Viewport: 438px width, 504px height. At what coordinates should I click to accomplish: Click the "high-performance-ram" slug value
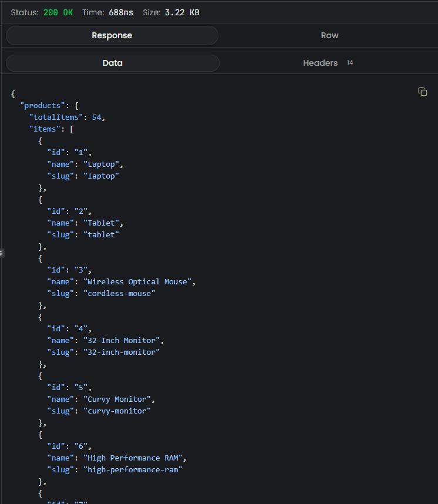point(133,470)
